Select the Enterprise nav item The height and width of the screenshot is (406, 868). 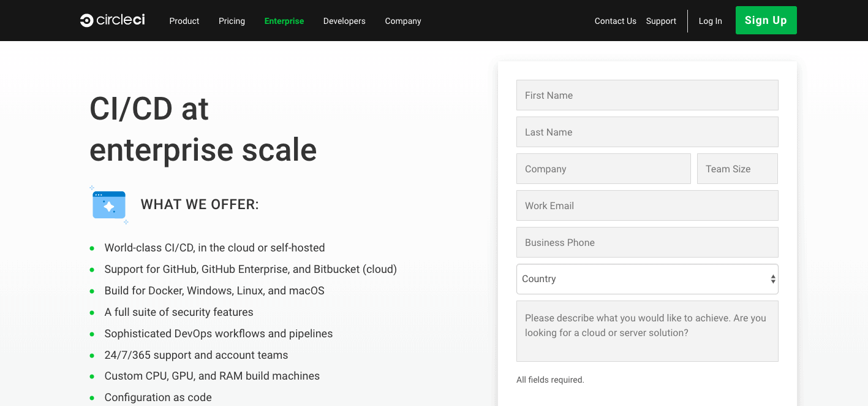tap(284, 21)
